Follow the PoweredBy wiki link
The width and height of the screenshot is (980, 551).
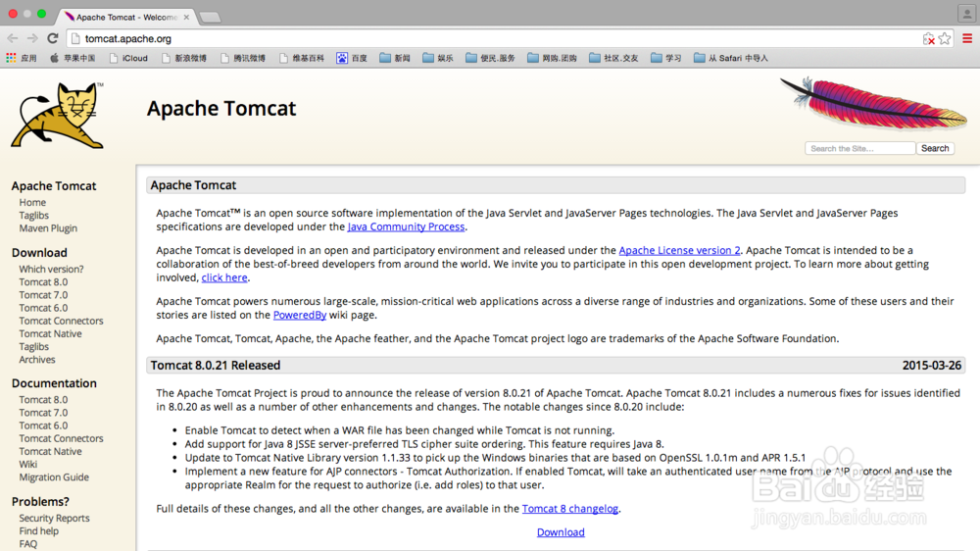pos(299,315)
